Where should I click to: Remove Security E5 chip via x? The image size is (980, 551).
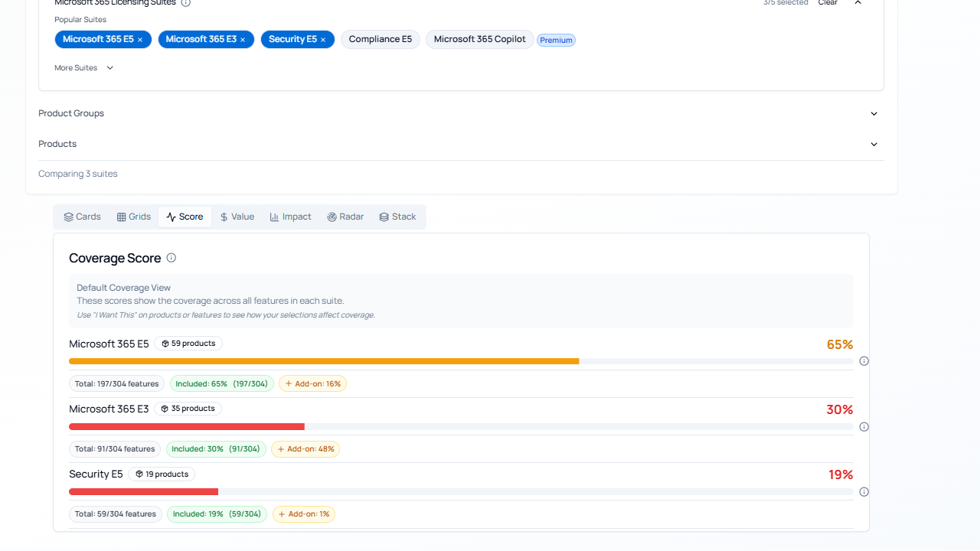tap(323, 40)
